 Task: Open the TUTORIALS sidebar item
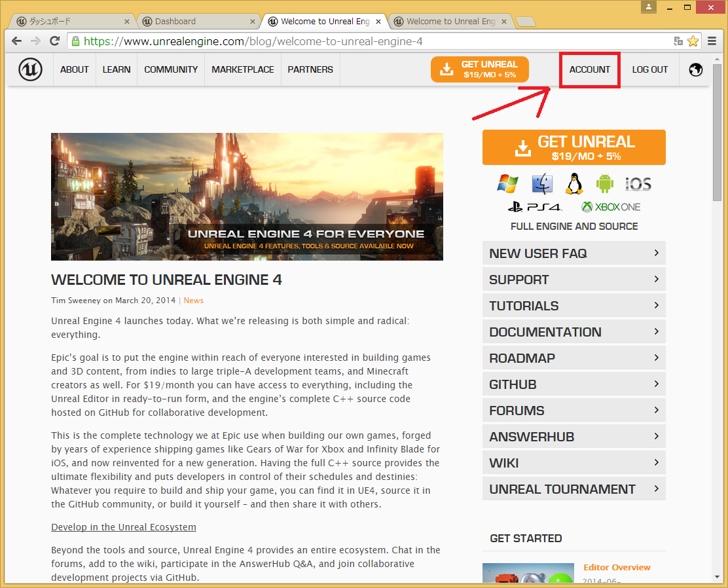(574, 305)
